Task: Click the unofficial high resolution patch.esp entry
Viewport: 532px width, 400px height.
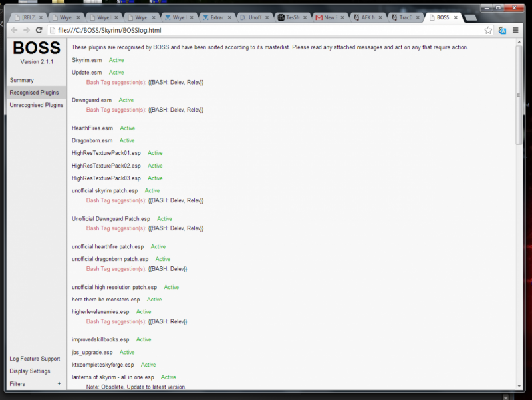Action: pyautogui.click(x=114, y=287)
